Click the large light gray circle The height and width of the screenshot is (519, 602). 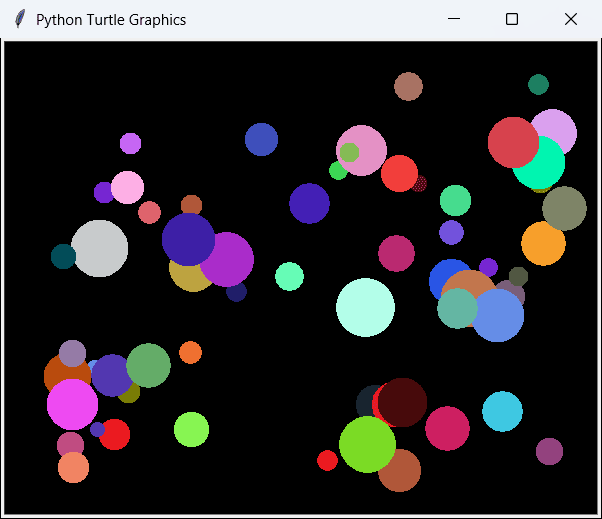pyautogui.click(x=99, y=248)
